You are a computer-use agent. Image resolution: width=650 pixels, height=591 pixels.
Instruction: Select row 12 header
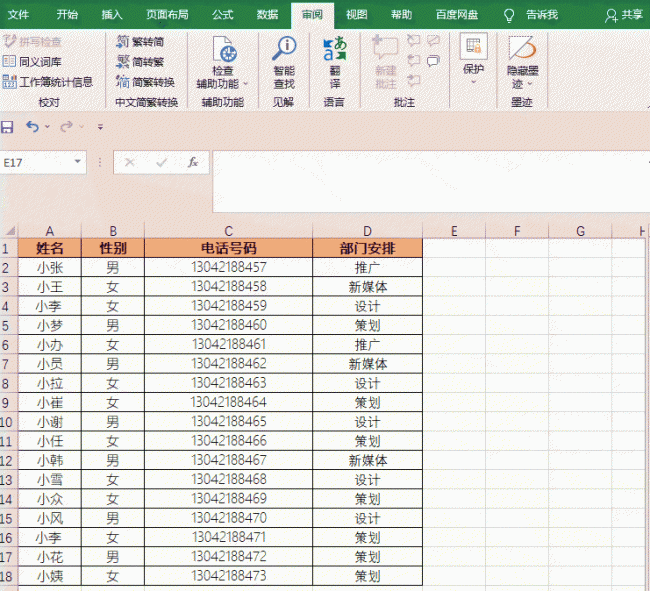(x=8, y=460)
